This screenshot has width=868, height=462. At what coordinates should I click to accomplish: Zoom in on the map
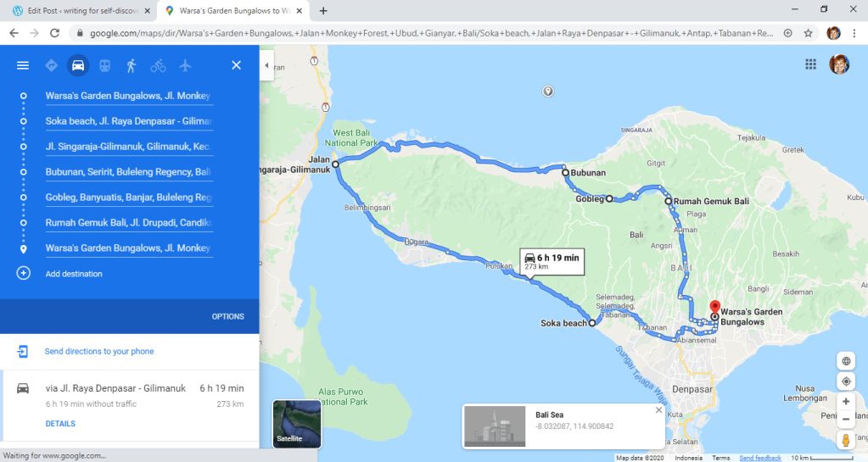click(846, 401)
